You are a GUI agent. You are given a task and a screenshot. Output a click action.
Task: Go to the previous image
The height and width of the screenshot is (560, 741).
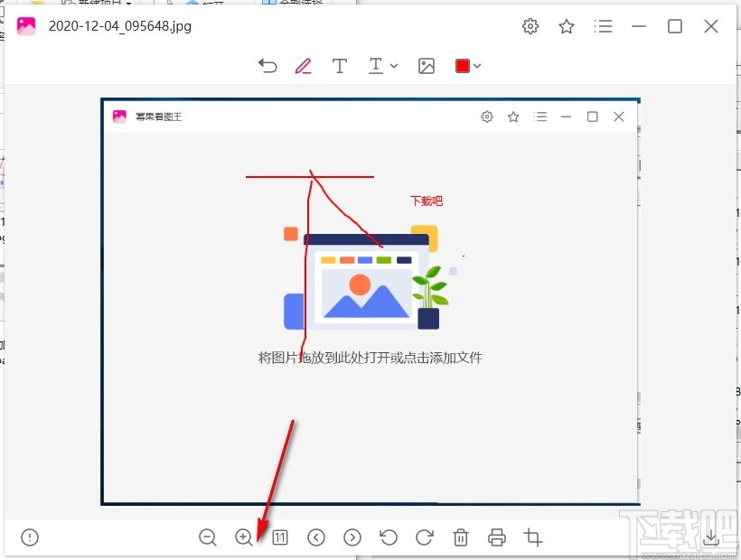point(316,537)
